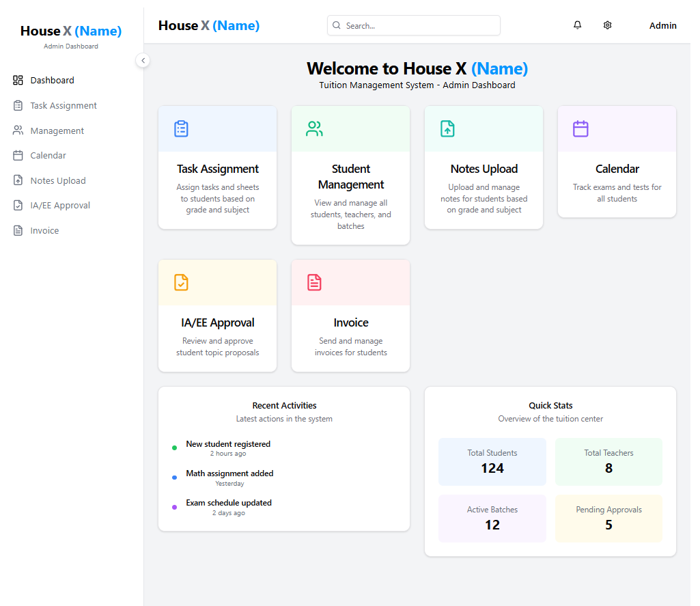This screenshot has height=606, width=700.
Task: Click 'Exam schedule updated' activity
Action: 229,503
